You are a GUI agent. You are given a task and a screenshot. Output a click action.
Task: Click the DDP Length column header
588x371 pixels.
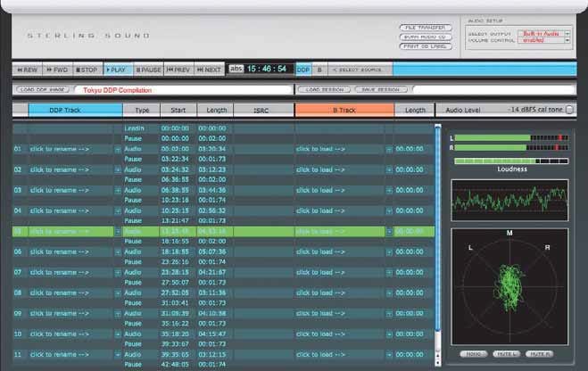(x=217, y=111)
